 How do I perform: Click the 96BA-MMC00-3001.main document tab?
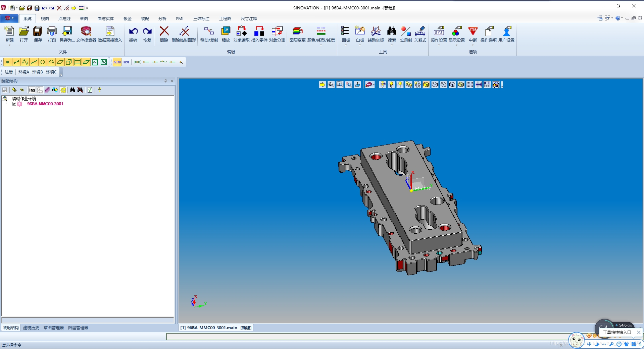pos(216,328)
